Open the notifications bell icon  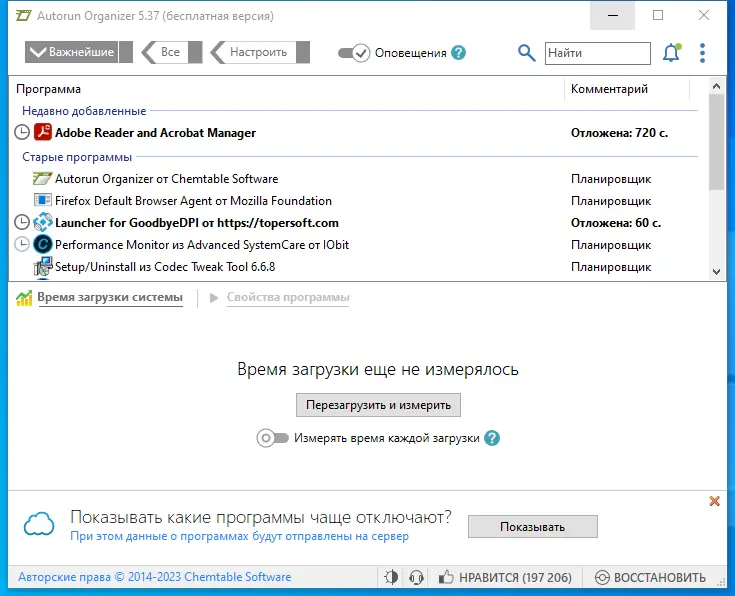[671, 53]
